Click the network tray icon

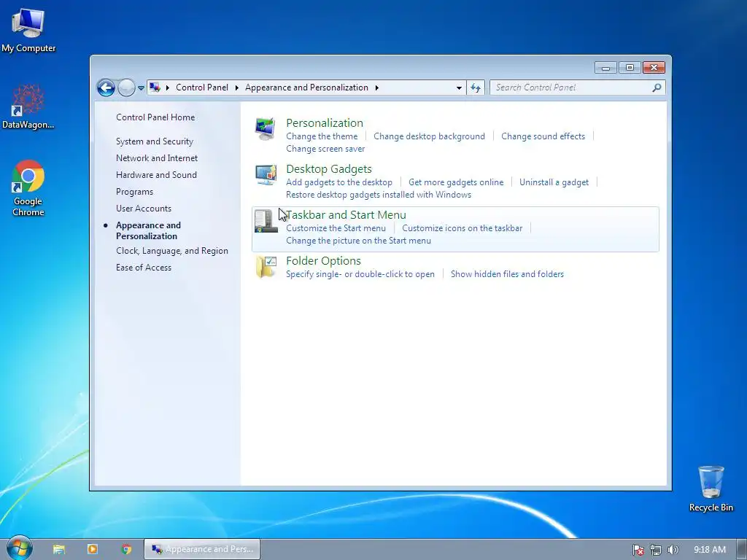pyautogui.click(x=656, y=550)
